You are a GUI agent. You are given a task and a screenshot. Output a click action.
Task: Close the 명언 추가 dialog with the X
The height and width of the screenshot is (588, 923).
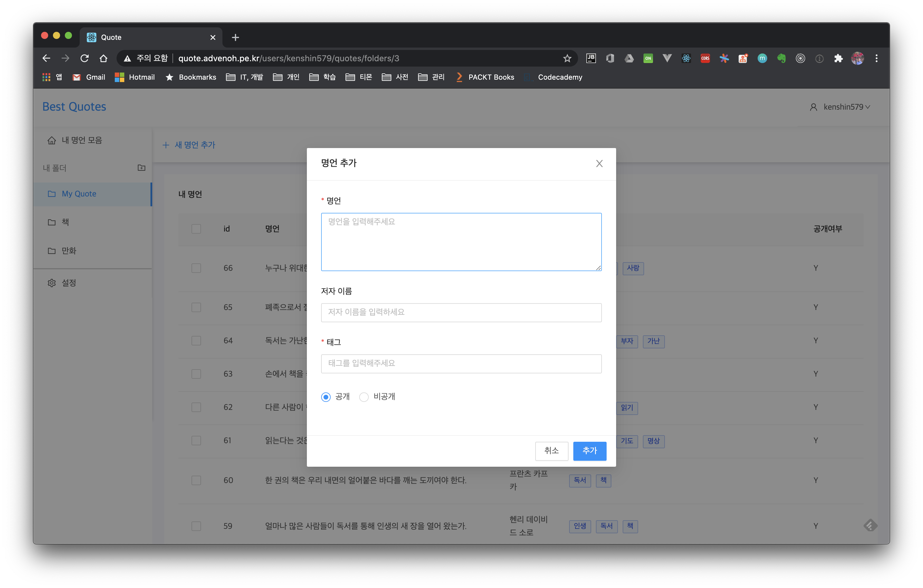coord(599,164)
